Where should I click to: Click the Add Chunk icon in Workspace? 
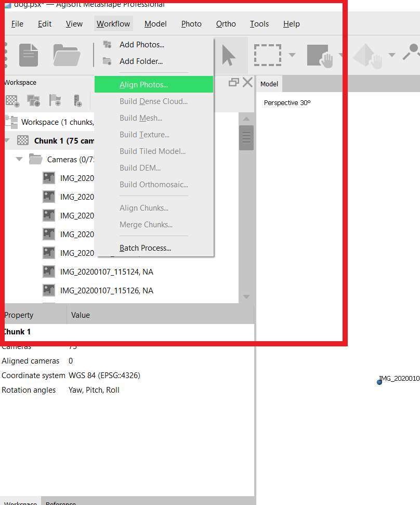(x=12, y=100)
